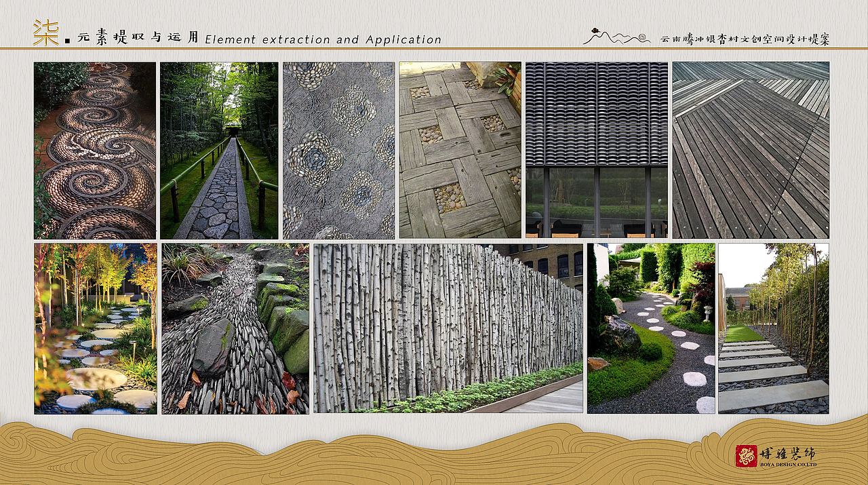868x485 pixels.
Task: Click the 'BOYA DESIGN CO.LTD' caption
Action: 788,465
